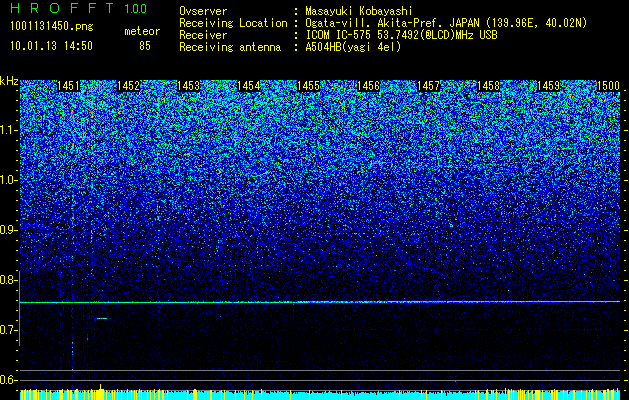Click the ICOM IC-575 receiver text
This screenshot has height=400, width=629.
(401, 35)
